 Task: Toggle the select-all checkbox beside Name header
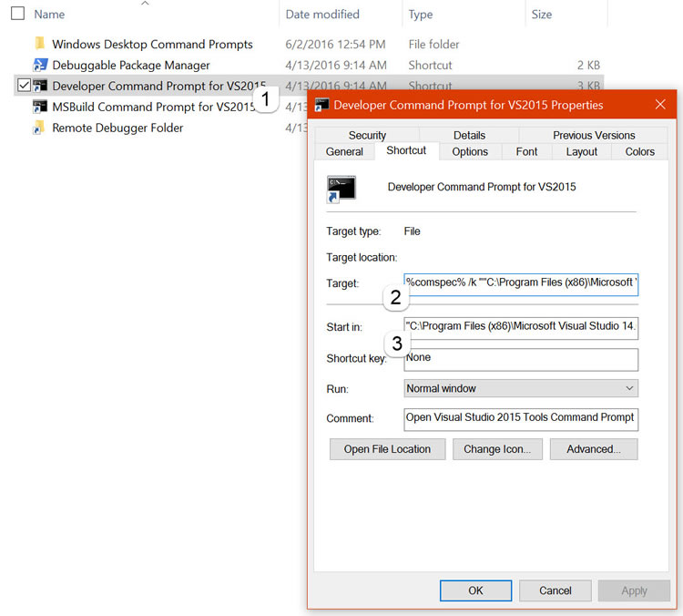point(17,13)
